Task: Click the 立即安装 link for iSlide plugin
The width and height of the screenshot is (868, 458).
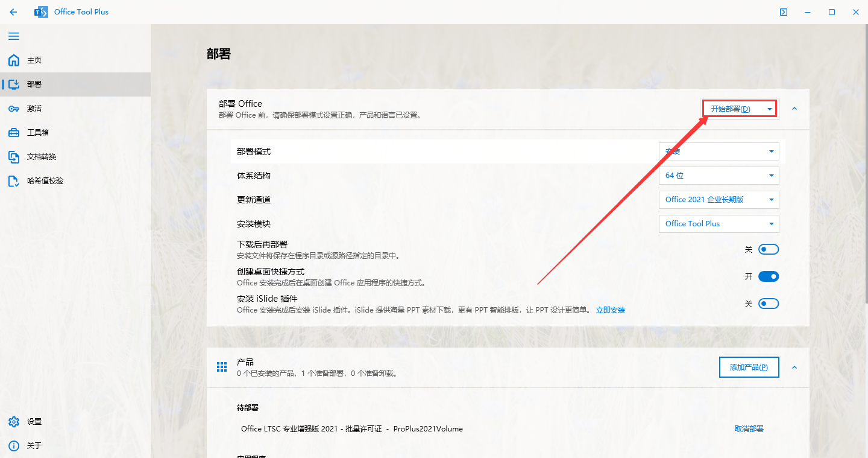Action: point(611,310)
